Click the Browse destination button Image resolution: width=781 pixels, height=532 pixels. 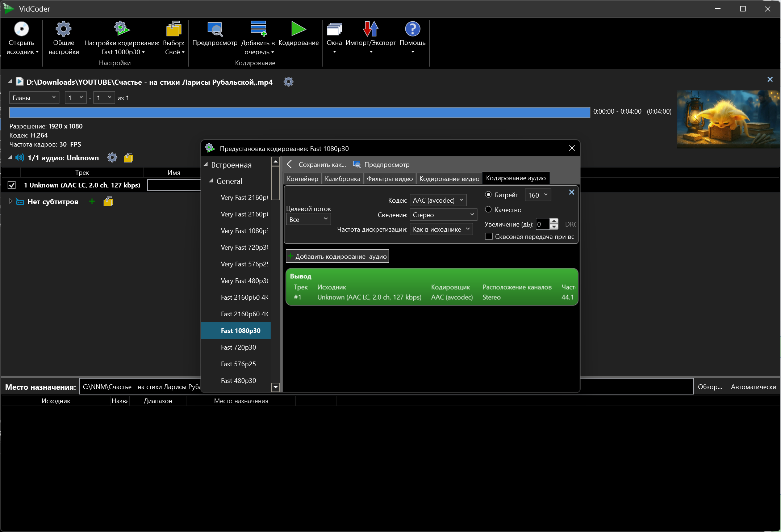click(x=710, y=387)
